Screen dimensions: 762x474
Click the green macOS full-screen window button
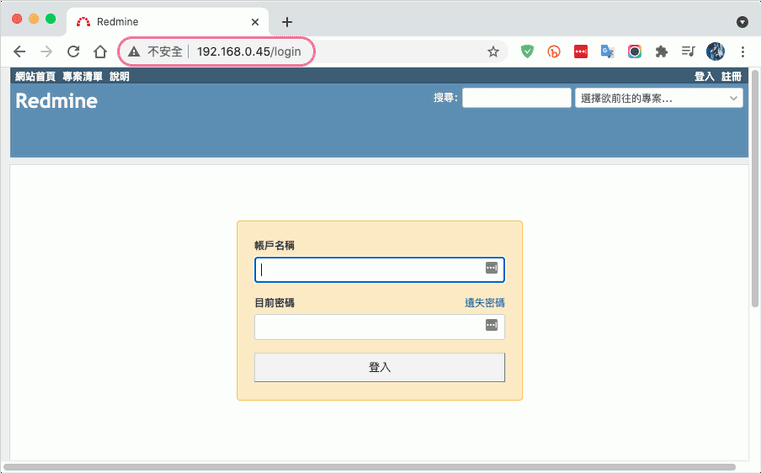(51, 19)
